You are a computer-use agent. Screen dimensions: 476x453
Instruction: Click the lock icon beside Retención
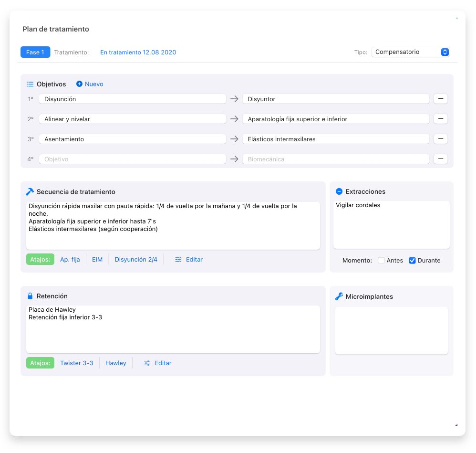(30, 296)
